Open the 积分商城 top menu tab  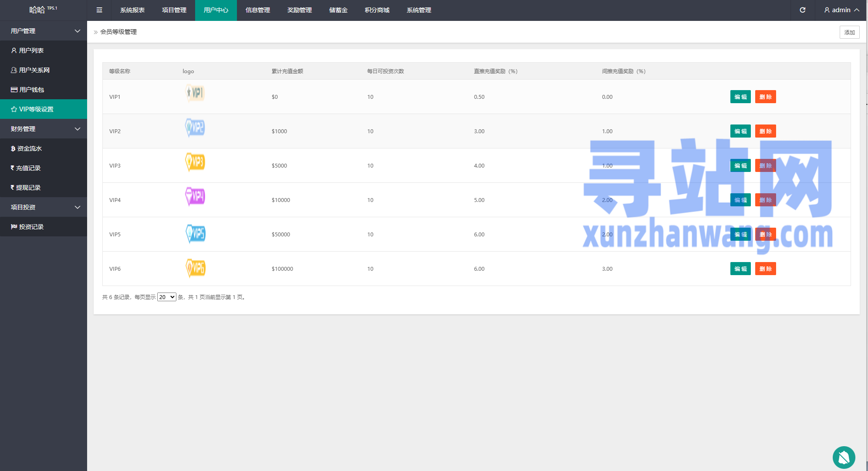pos(377,10)
